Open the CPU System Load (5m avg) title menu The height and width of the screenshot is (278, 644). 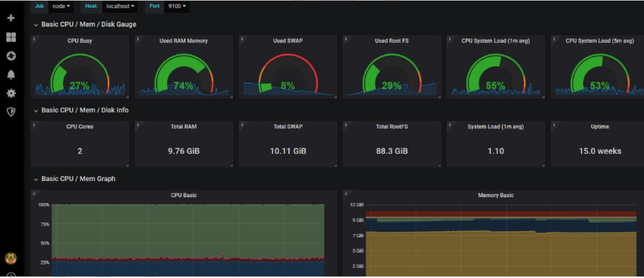tap(600, 41)
